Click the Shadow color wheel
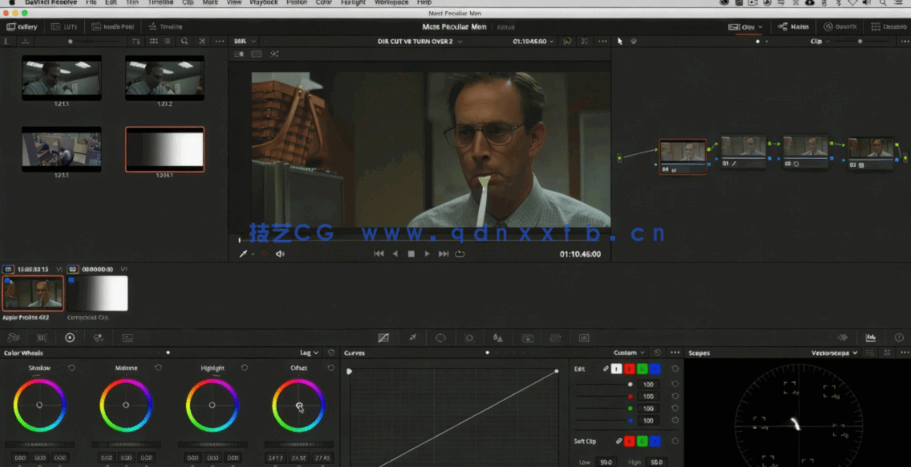This screenshot has height=467, width=911. pos(40,405)
